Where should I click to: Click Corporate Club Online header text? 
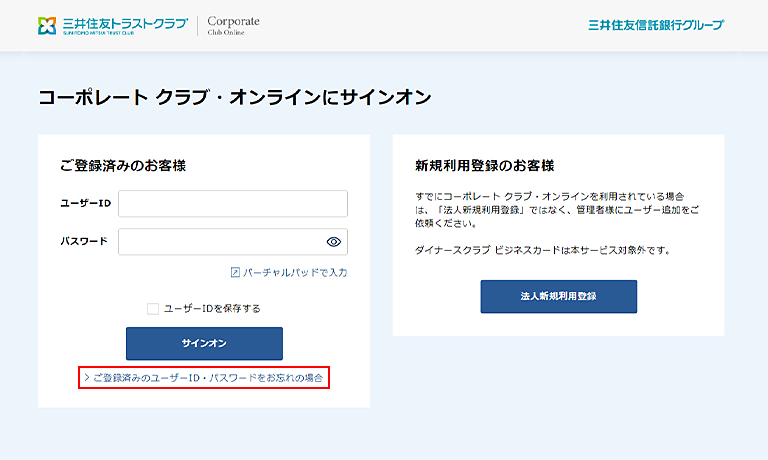coord(233,25)
